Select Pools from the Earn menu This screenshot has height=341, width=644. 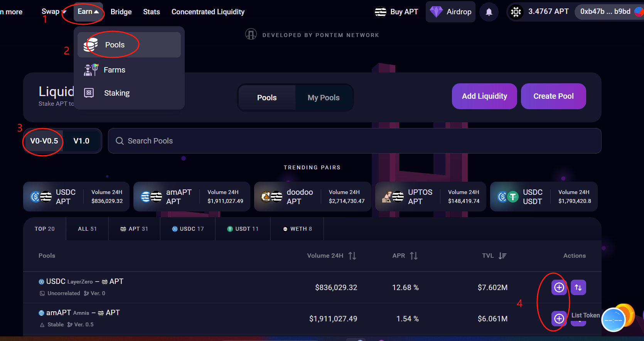(129, 45)
